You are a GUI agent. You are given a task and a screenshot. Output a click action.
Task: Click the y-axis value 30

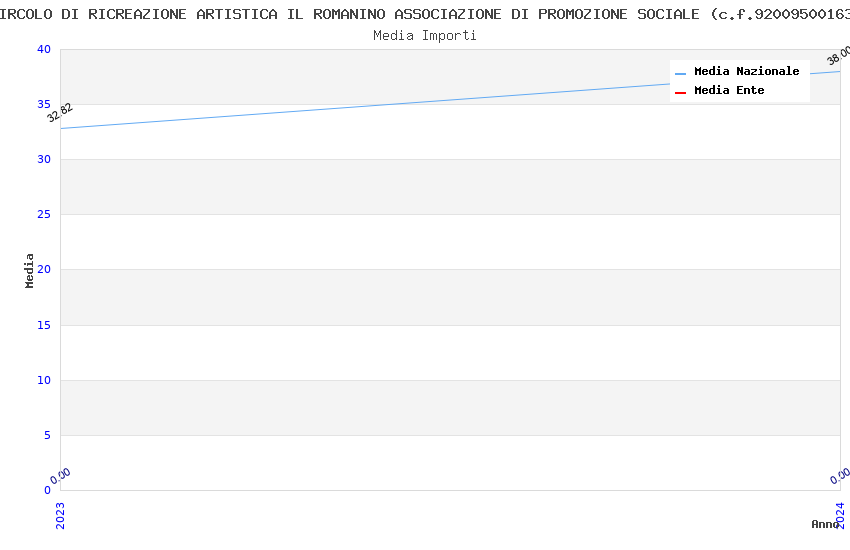pos(44,159)
